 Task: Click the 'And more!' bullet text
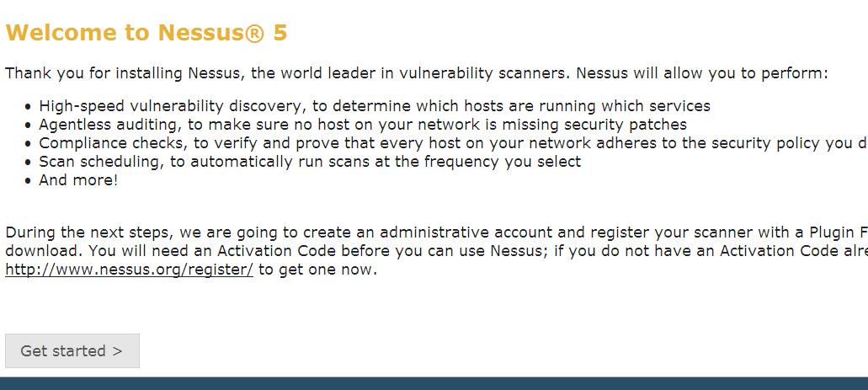pyautogui.click(x=78, y=180)
